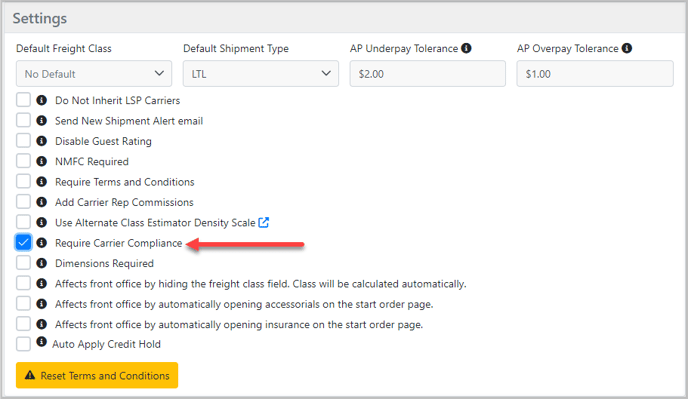Tick the Add Carrier Rep Commissions checkbox
The image size is (688, 399).
(x=23, y=202)
